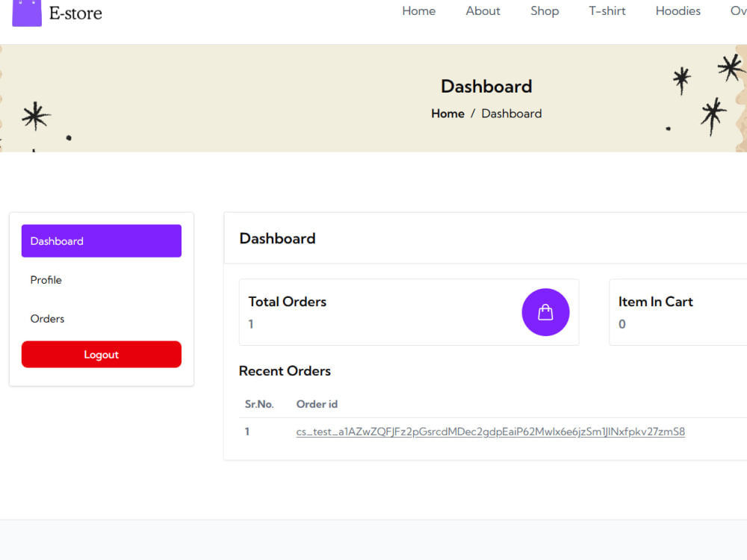
Task: Click the Home breadcrumb link
Action: point(447,113)
